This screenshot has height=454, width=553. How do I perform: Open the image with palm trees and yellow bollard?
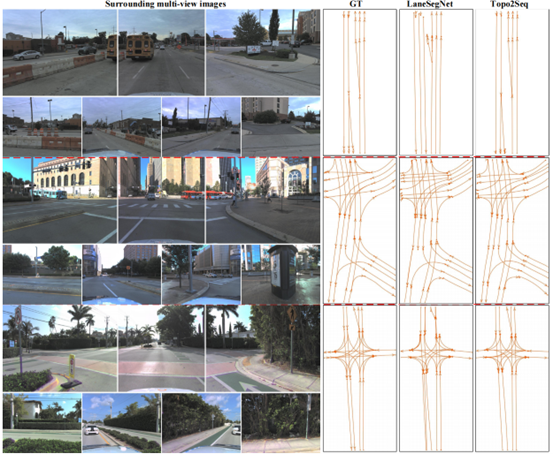coord(60,348)
